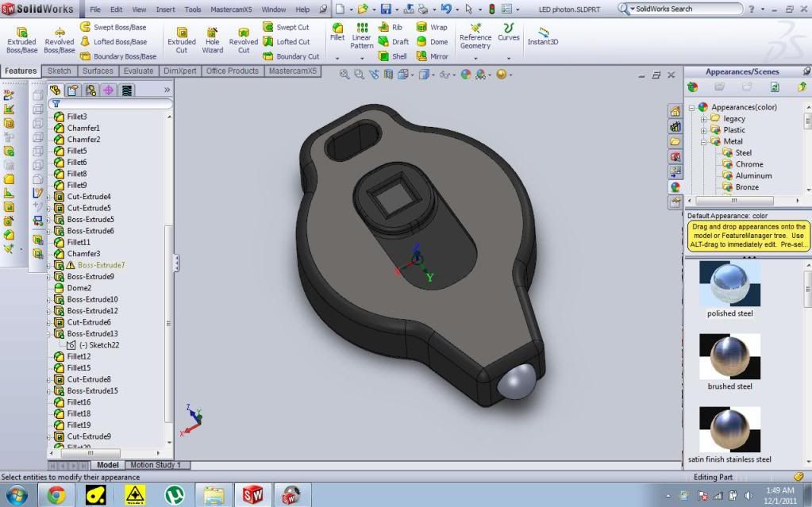Image resolution: width=812 pixels, height=507 pixels.
Task: Switch to the ConfigurationManager tab icon
Action: [90, 90]
